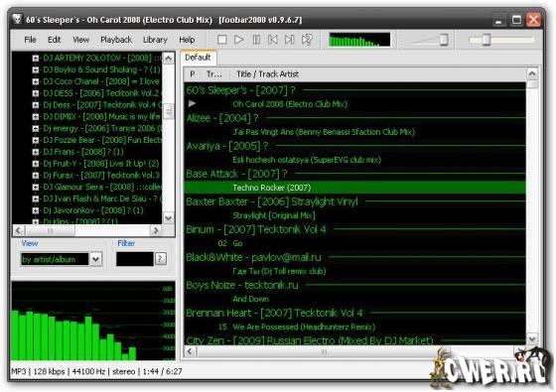Click playlist horizontal scroll left arrow
The width and height of the screenshot is (556, 392).
[x=190, y=351]
